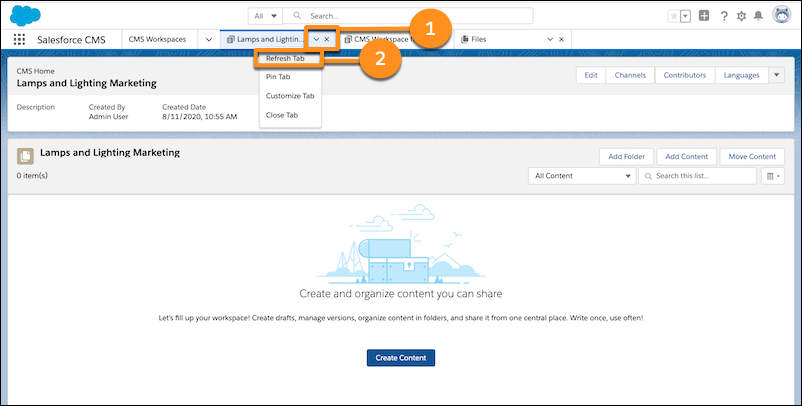The image size is (802, 406).
Task: Close the Files tab
Action: click(x=561, y=39)
